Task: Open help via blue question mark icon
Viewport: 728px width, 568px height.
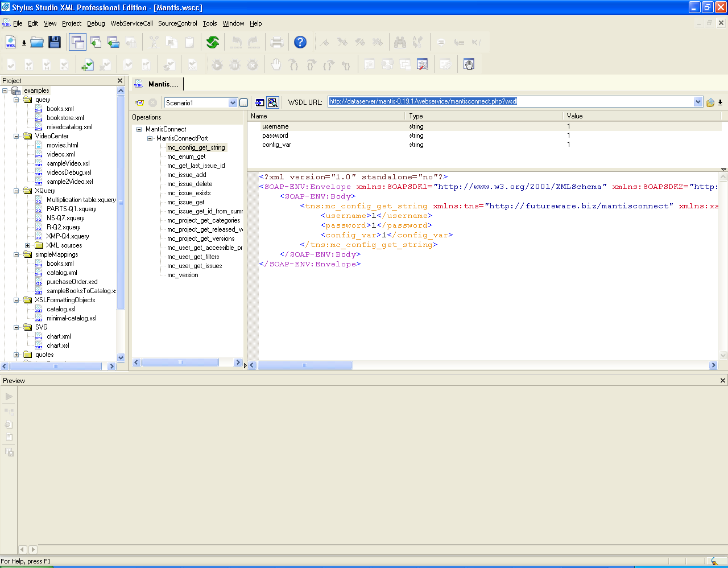Action: (300, 42)
